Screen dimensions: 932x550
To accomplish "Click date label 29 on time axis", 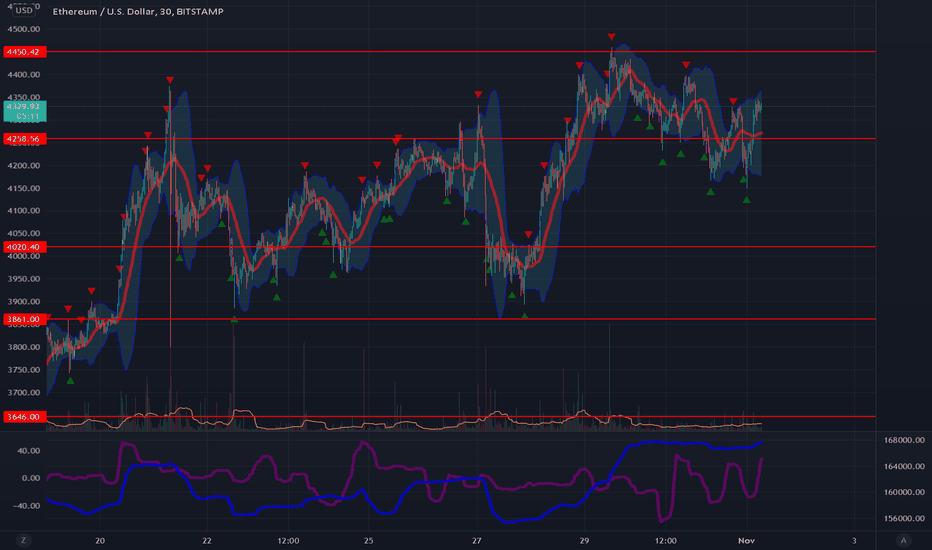I will 584,540.
